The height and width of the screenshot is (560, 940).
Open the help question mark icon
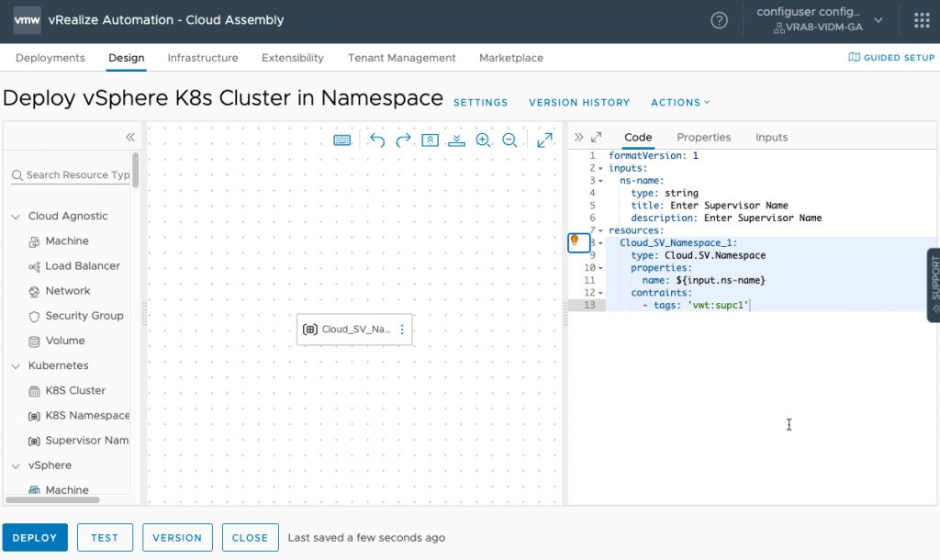pos(720,19)
